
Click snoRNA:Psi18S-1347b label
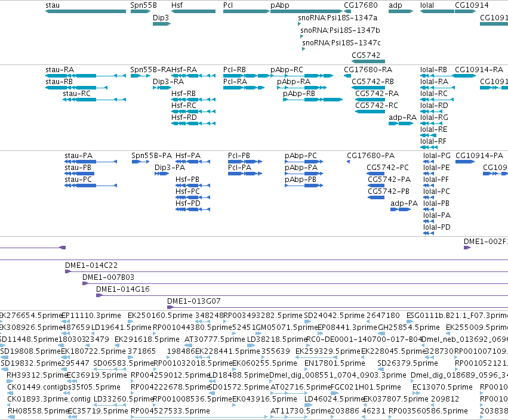[x=340, y=30]
